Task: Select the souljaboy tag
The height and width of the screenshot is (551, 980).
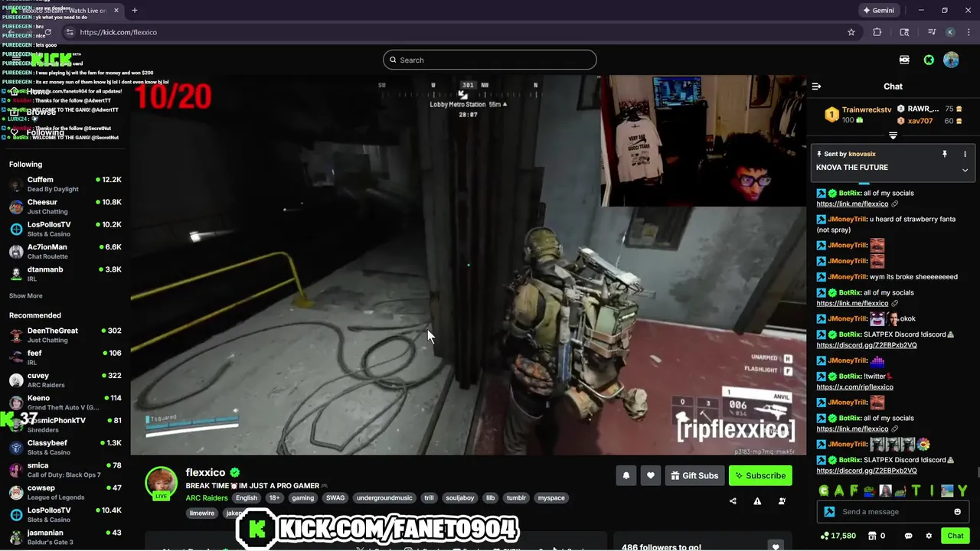Action: [x=460, y=498]
